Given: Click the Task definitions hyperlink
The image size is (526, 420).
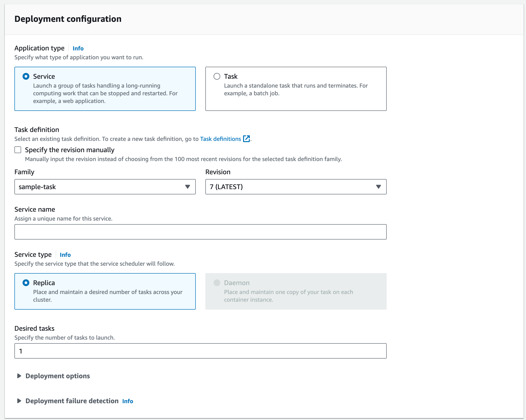Looking at the screenshot, I should pyautogui.click(x=220, y=139).
